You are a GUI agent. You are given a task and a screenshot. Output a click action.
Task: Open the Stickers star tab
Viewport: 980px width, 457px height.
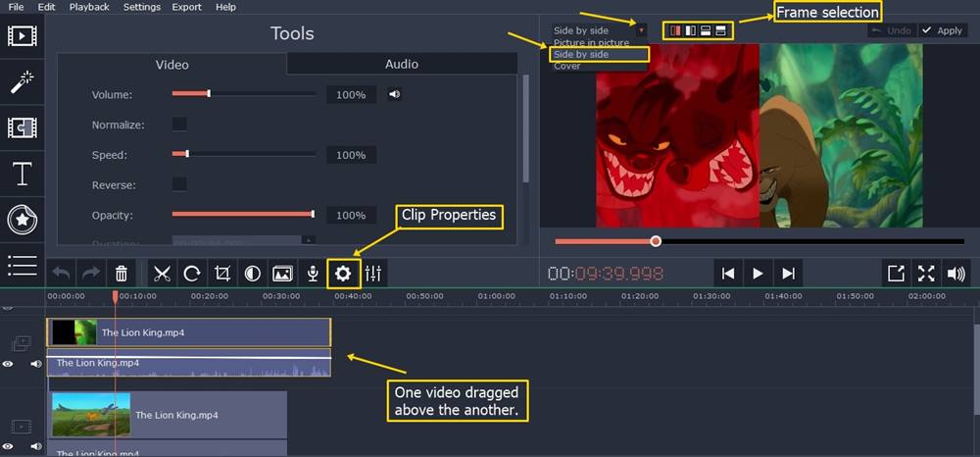(22, 220)
